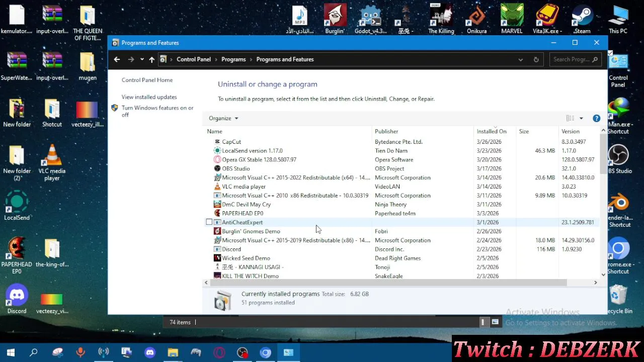Click Control Panel in the breadcrumb path
The image size is (644, 362).
(194, 59)
